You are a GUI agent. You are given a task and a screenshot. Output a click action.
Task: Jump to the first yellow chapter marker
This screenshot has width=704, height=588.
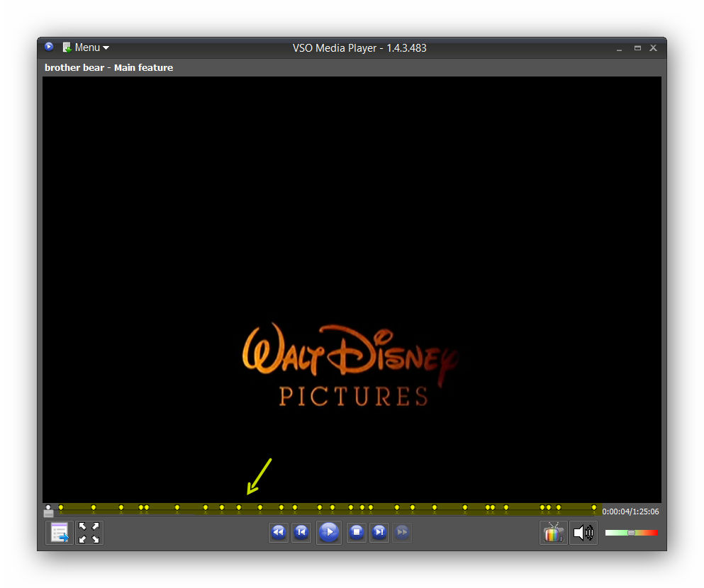[x=61, y=508]
